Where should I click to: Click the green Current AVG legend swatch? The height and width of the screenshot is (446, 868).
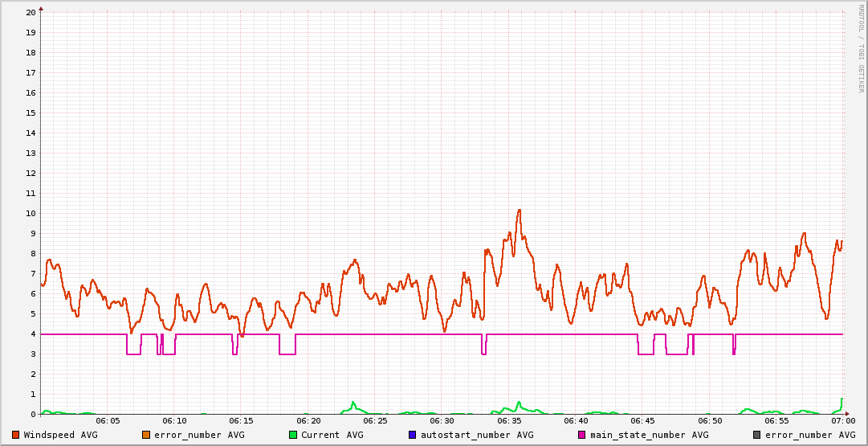coord(293,435)
